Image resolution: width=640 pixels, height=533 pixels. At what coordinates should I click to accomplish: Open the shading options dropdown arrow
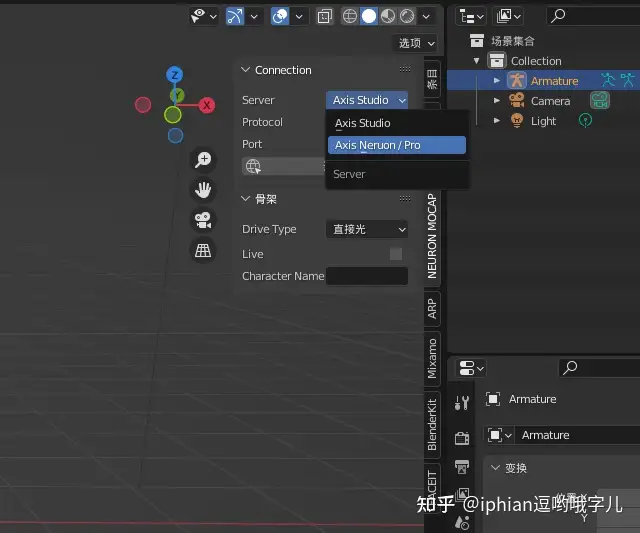426,17
